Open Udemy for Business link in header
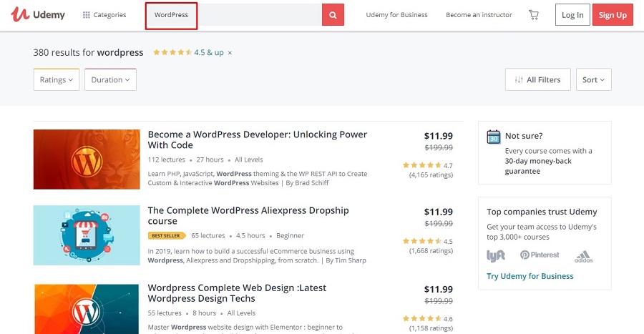 pyautogui.click(x=396, y=15)
